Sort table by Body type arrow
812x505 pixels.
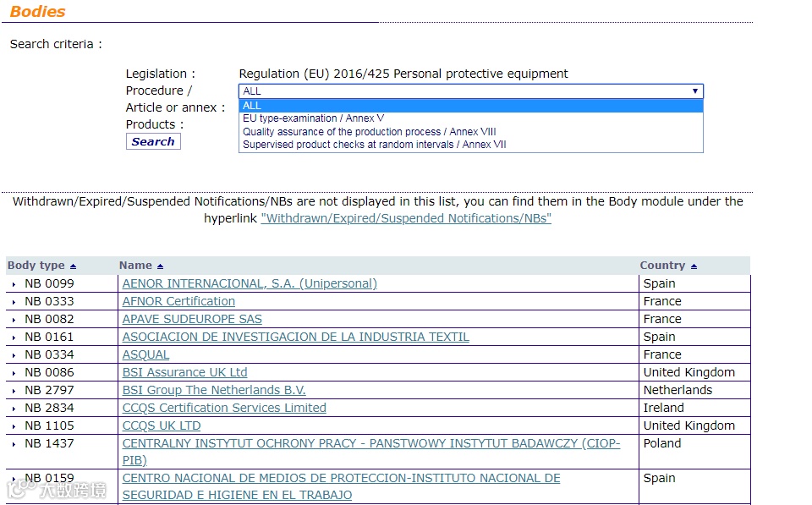73,266
